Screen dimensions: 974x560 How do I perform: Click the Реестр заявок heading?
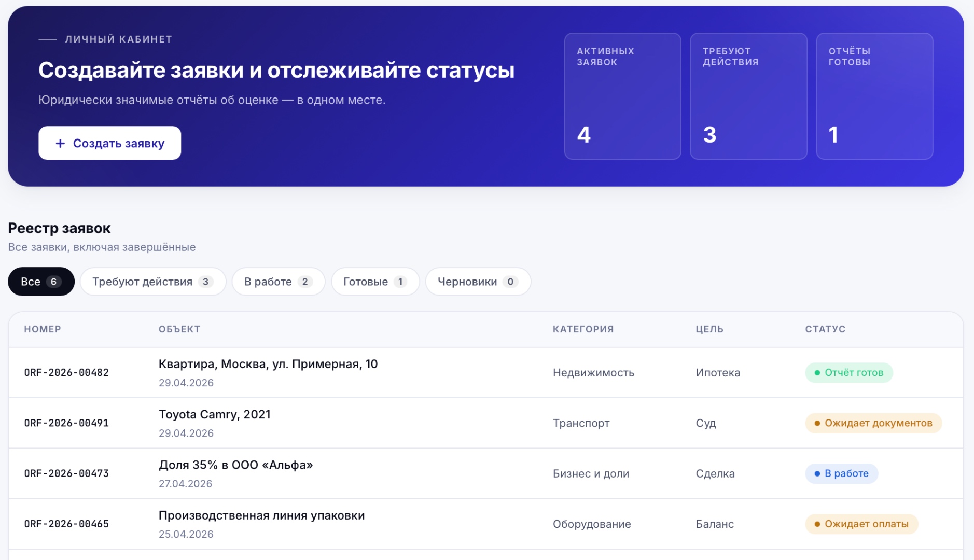tap(59, 228)
